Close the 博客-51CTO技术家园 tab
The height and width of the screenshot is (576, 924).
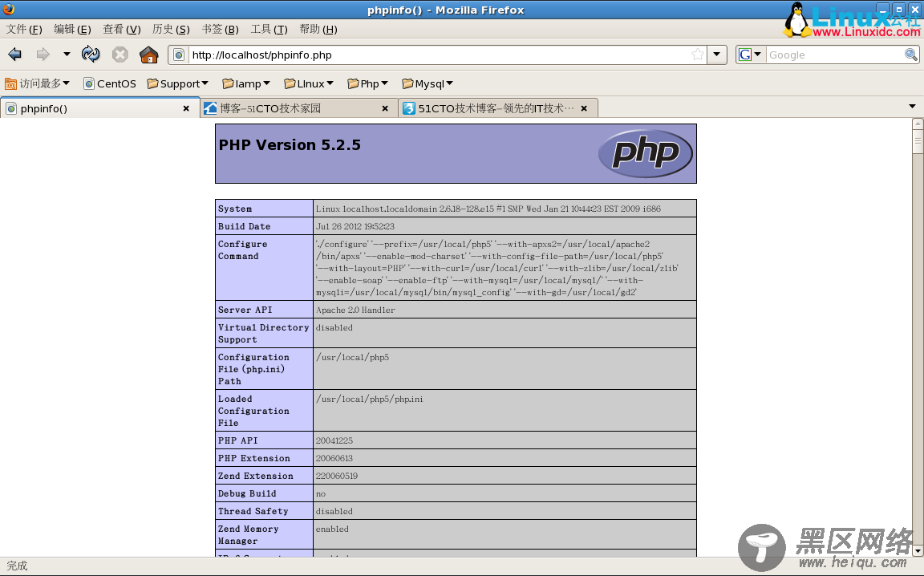(385, 108)
